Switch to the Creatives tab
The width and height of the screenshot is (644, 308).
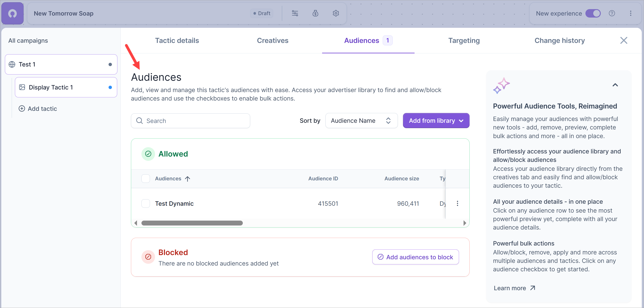tap(272, 40)
